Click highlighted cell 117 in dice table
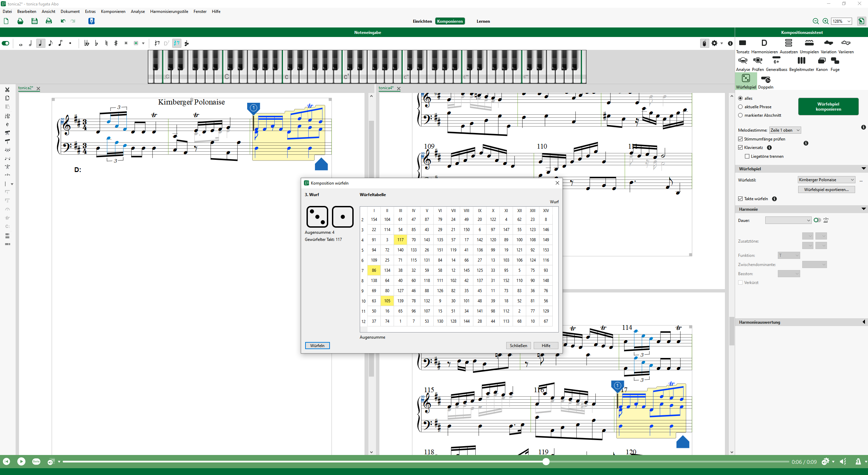 tap(400, 240)
